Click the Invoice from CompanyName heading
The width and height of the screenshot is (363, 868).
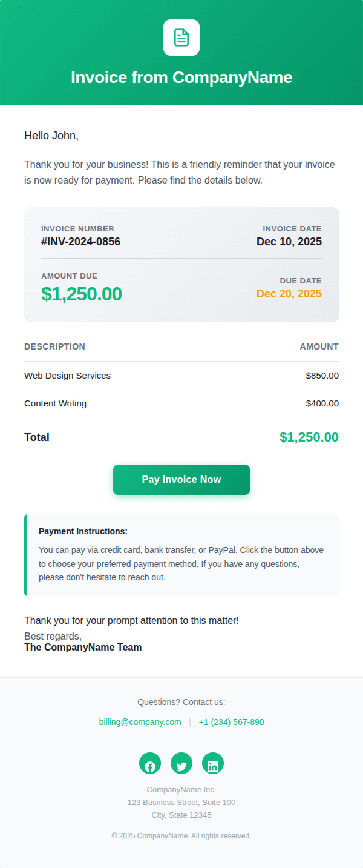pyautogui.click(x=181, y=78)
